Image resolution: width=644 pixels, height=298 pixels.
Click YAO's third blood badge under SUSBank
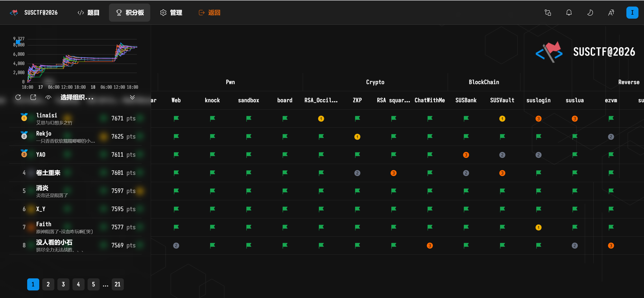[x=466, y=155]
